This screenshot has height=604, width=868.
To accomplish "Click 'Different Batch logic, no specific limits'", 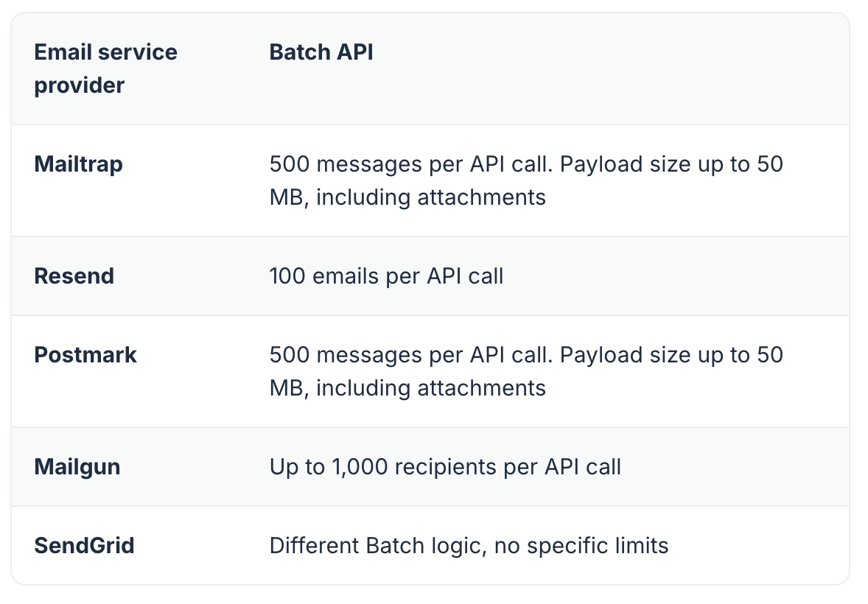I will (x=469, y=546).
